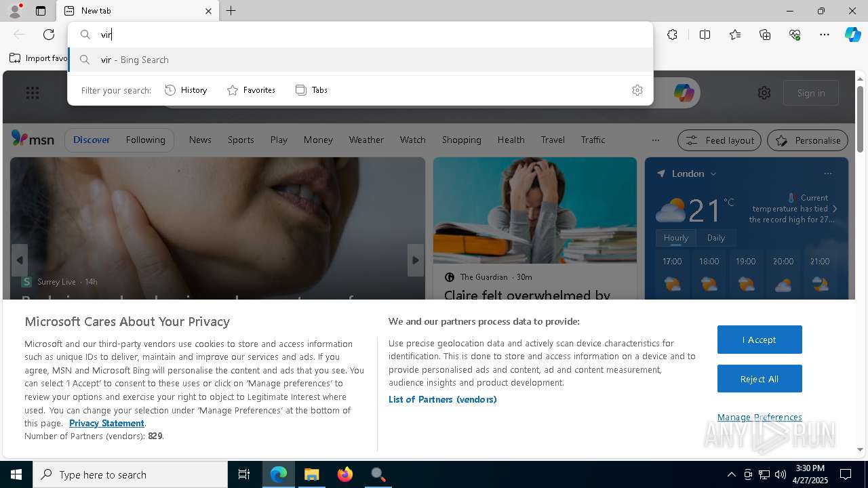Viewport: 868px width, 488px height.
Task: Open the Travel section
Action: pyautogui.click(x=553, y=140)
